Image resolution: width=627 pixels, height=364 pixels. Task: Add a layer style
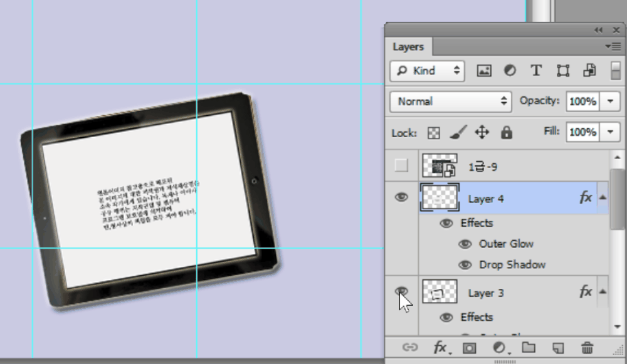pos(441,348)
